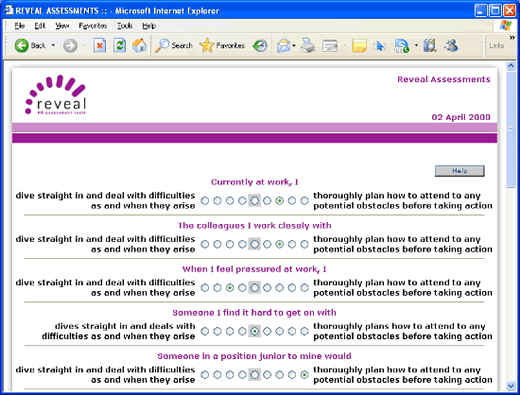Click the date '02 April 2008'
This screenshot has height=395, width=520.
click(x=461, y=117)
